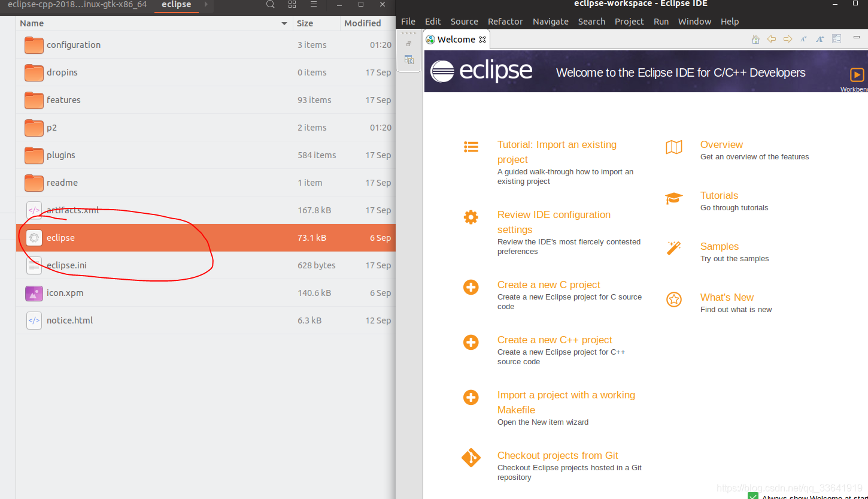Click 'Create a new C++ project' link
This screenshot has height=499, width=868.
coord(554,340)
